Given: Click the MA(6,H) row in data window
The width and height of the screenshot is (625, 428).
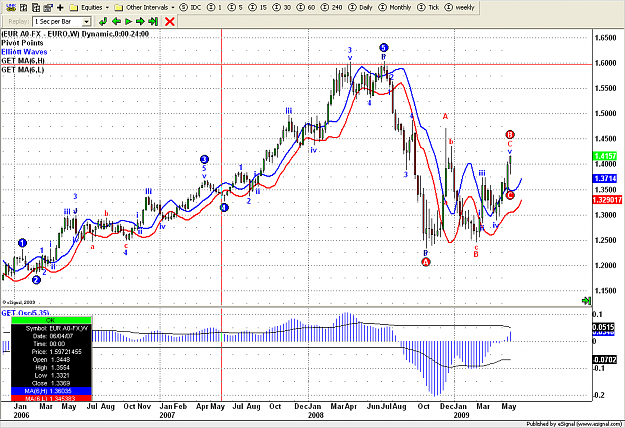Looking at the screenshot, I should 51,391.
